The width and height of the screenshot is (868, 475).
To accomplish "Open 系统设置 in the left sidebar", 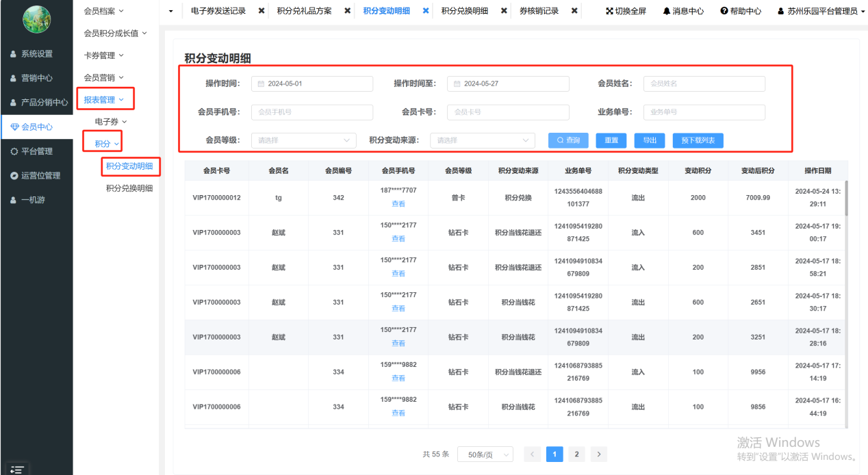I will tap(36, 54).
